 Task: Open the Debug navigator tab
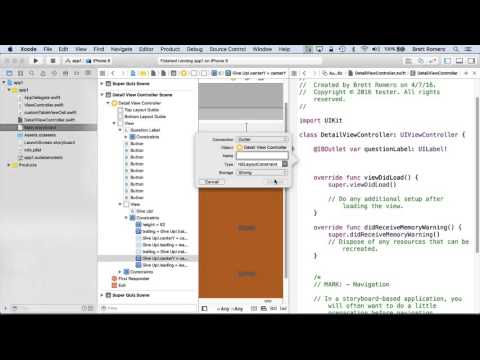click(x=65, y=73)
